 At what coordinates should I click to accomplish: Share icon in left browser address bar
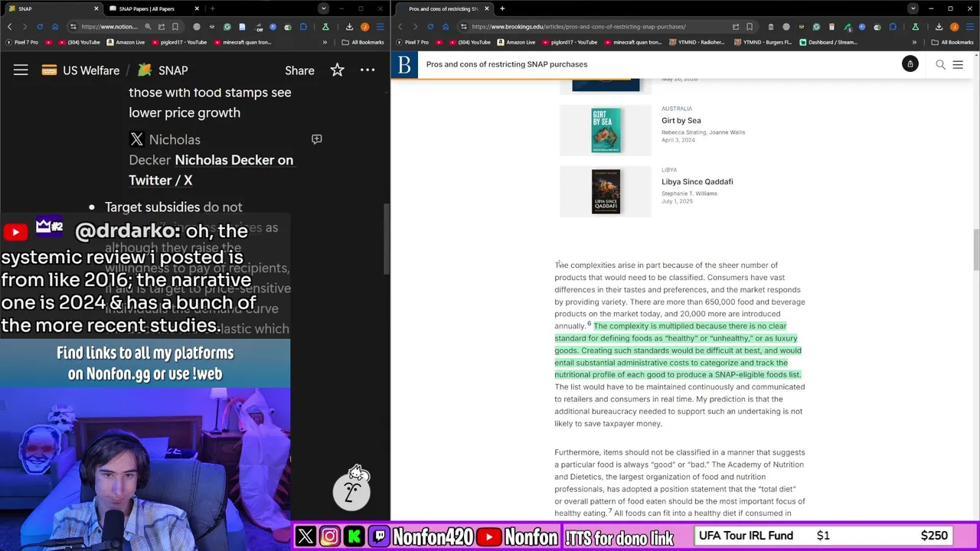click(x=162, y=27)
